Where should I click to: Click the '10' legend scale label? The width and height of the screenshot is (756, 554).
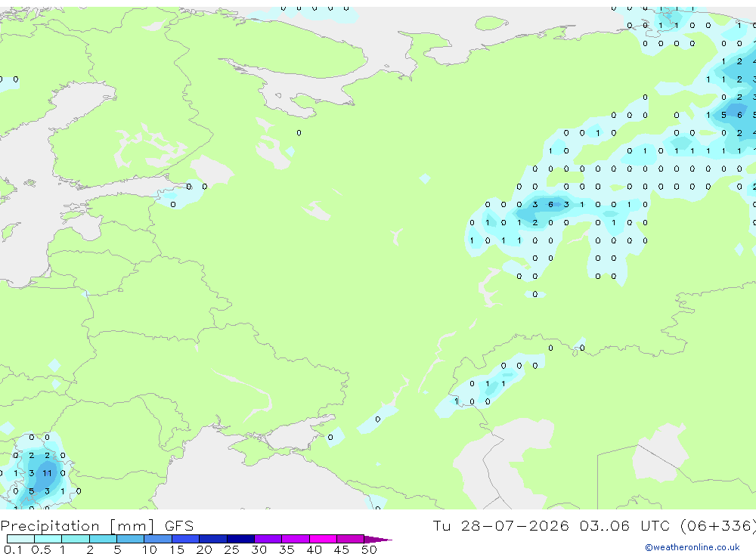(150, 549)
